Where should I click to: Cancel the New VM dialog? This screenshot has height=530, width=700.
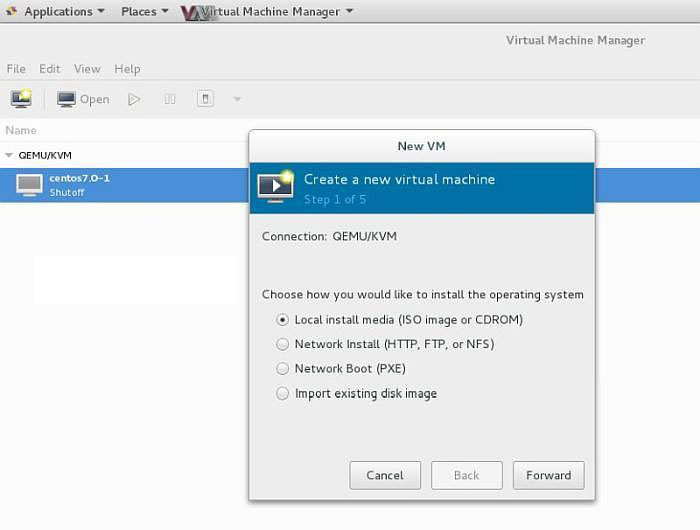point(385,475)
